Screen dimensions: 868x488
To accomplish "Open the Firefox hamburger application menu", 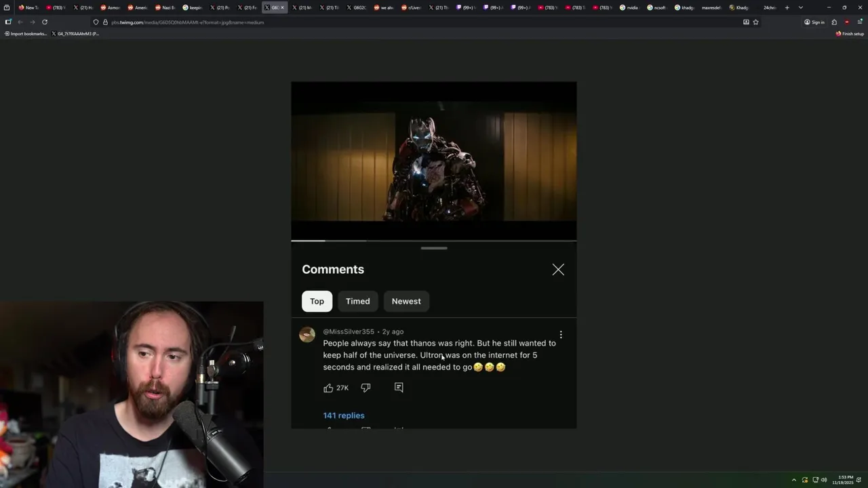I will [860, 22].
